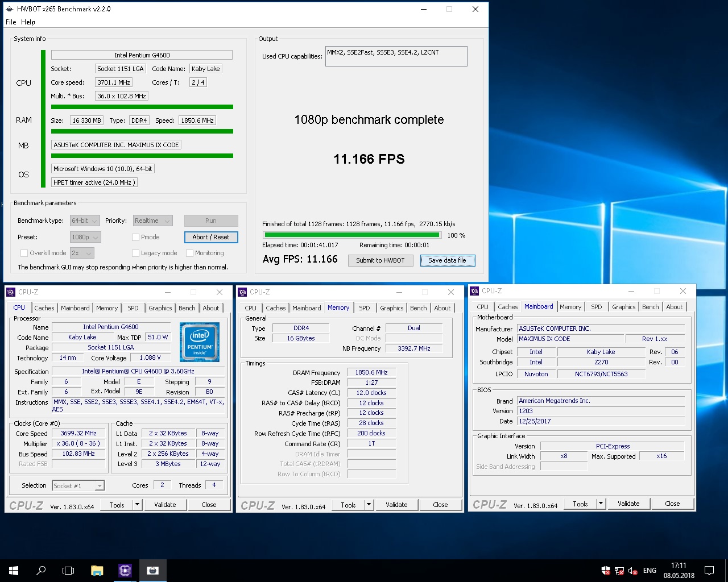
Task: Open the File menu in HWBOT
Action: pyautogui.click(x=11, y=22)
